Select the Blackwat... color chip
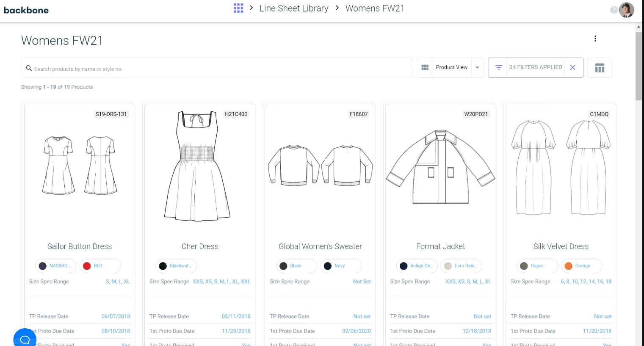 click(176, 266)
